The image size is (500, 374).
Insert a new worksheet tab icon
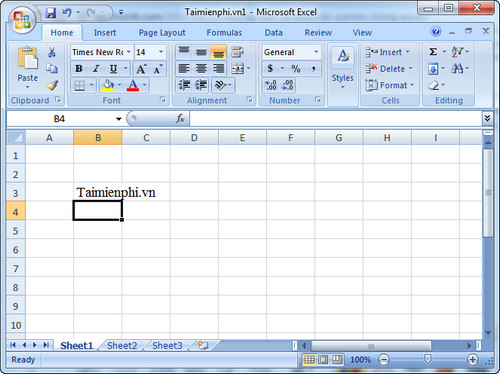[203, 346]
